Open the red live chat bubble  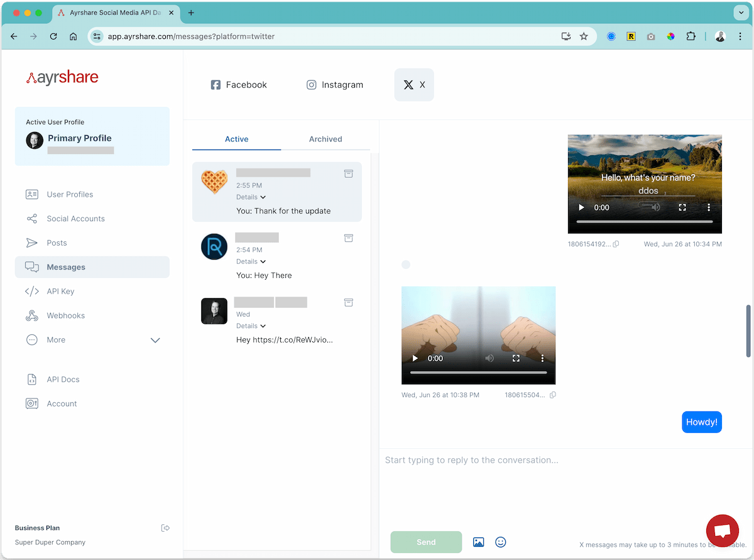click(x=722, y=531)
